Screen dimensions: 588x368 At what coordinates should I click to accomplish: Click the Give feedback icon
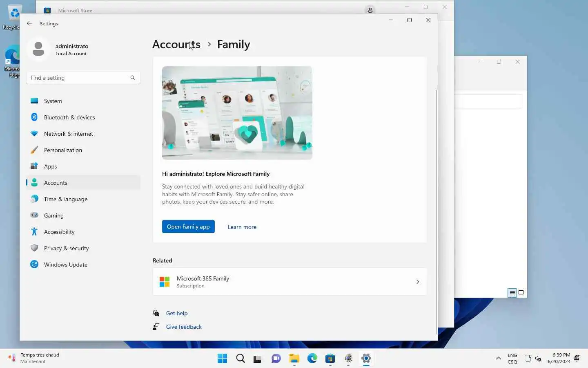tap(156, 327)
